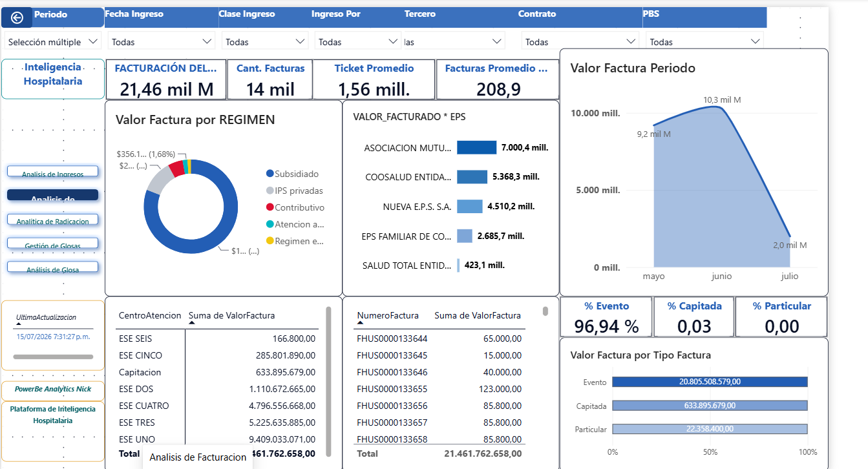Open Analítica de Radicacion page
Viewport: 868px width, 469px height.
tap(52, 220)
